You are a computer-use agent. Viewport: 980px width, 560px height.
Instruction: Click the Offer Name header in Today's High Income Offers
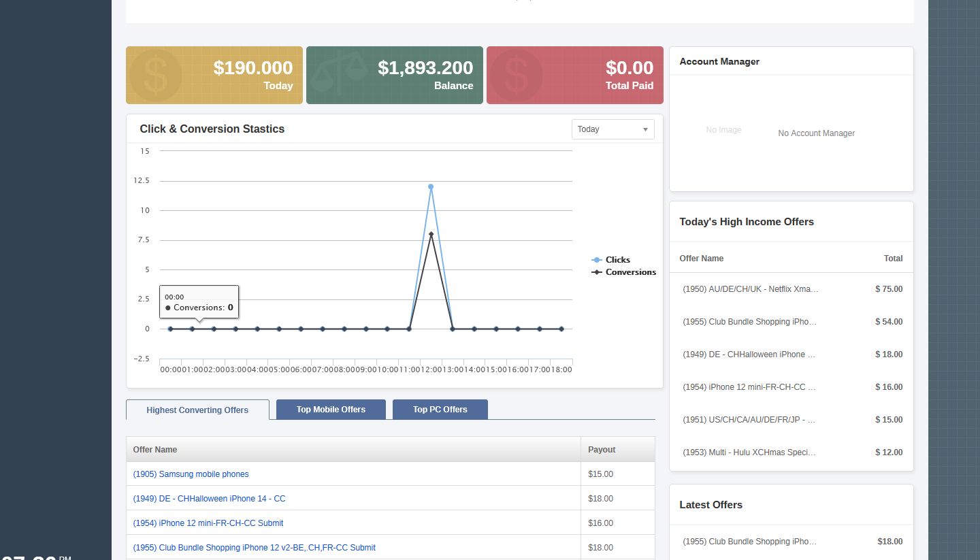point(702,259)
